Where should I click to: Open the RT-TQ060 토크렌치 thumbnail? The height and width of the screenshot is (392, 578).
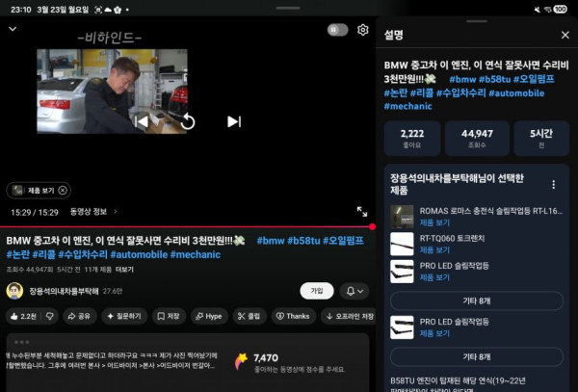tap(402, 244)
